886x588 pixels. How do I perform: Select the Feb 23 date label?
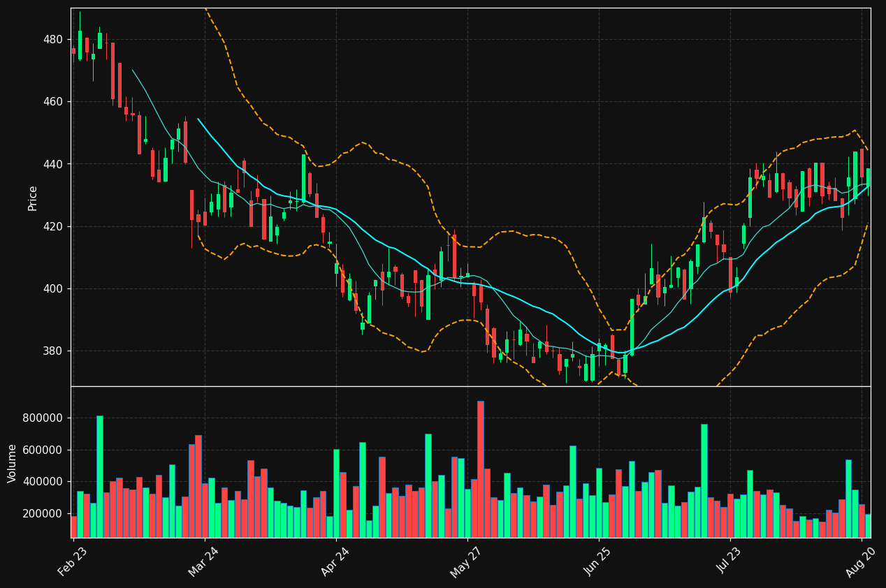[x=72, y=561]
